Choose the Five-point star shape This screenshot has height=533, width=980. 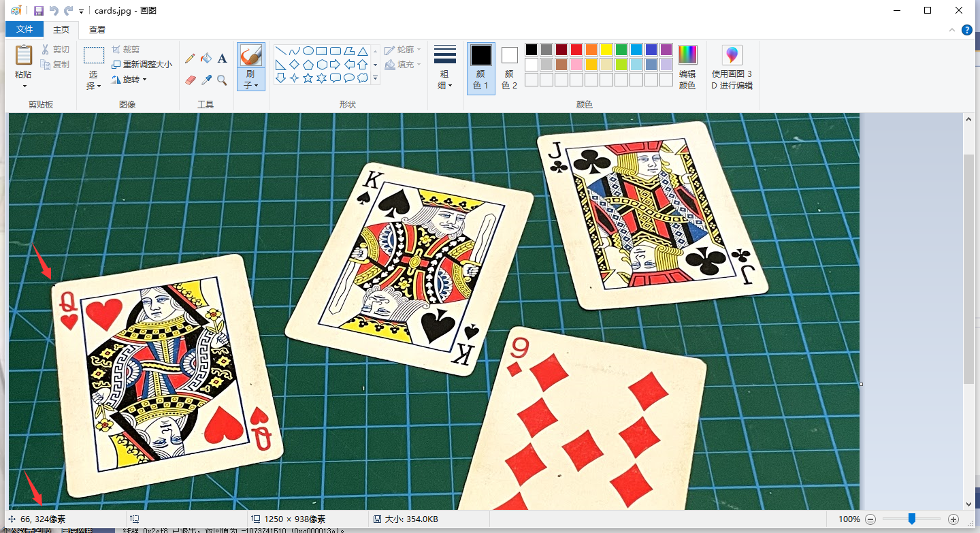click(x=308, y=78)
